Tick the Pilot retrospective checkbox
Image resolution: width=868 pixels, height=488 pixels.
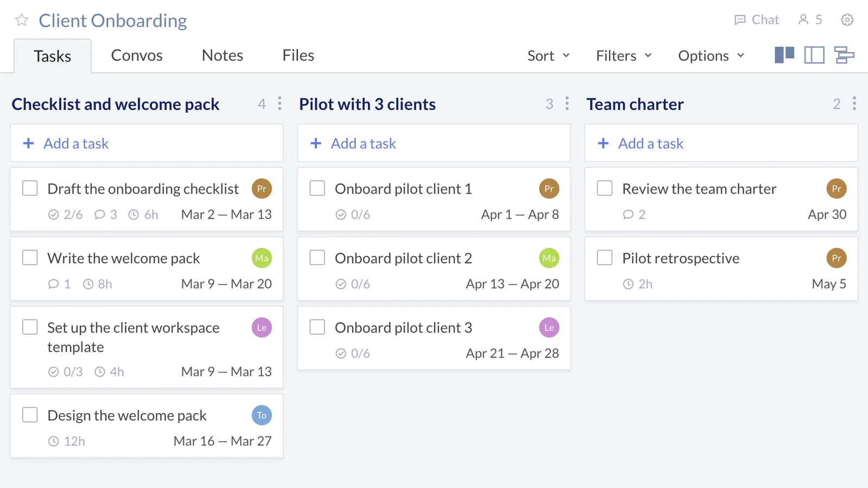[x=605, y=258]
